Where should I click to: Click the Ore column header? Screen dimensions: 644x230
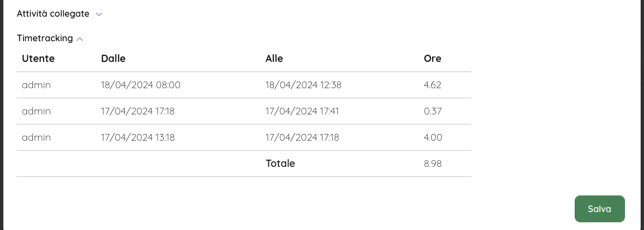[x=433, y=58]
